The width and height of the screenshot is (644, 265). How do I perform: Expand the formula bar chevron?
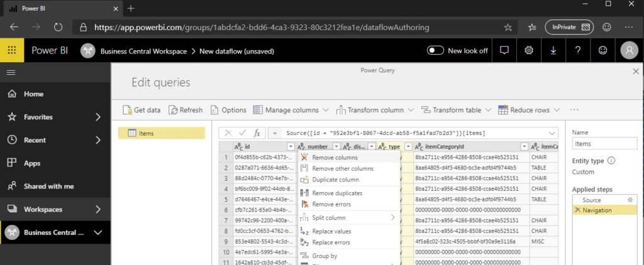pyautogui.click(x=552, y=133)
